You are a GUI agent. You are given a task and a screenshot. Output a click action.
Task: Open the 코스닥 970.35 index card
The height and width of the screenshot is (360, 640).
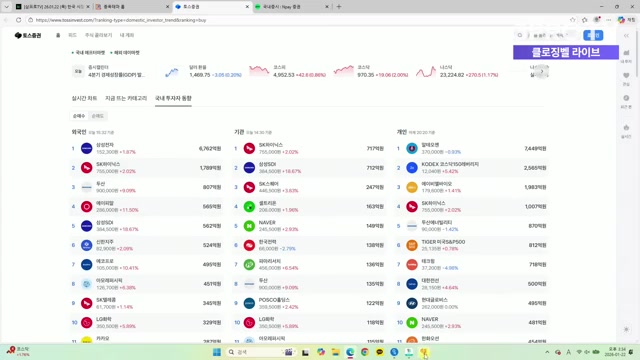coord(371,71)
